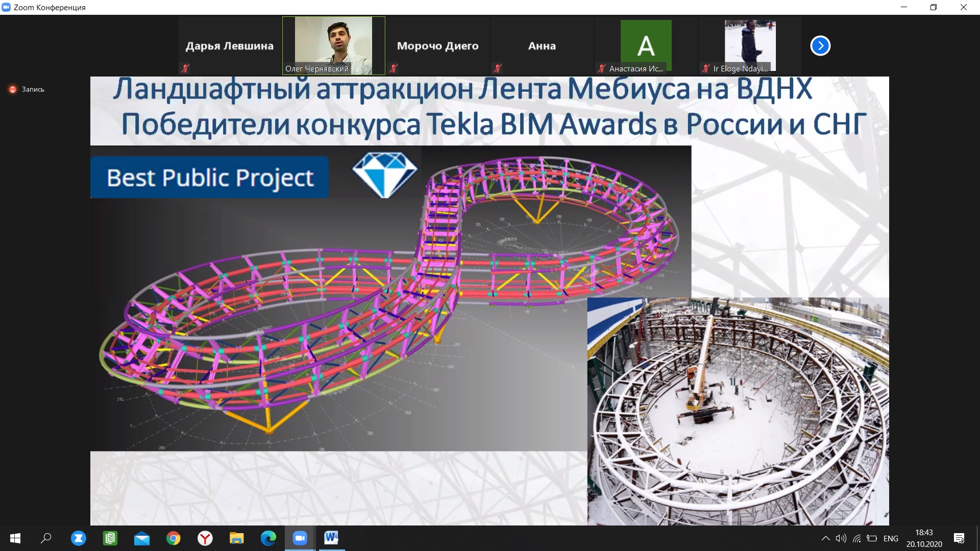980x551 pixels.
Task: Click muted microphone icon of Морочо Диего
Action: click(x=394, y=68)
